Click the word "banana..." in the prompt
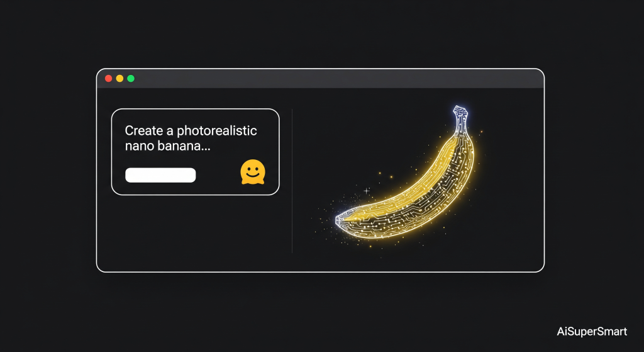This screenshot has width=644, height=352. tap(187, 147)
